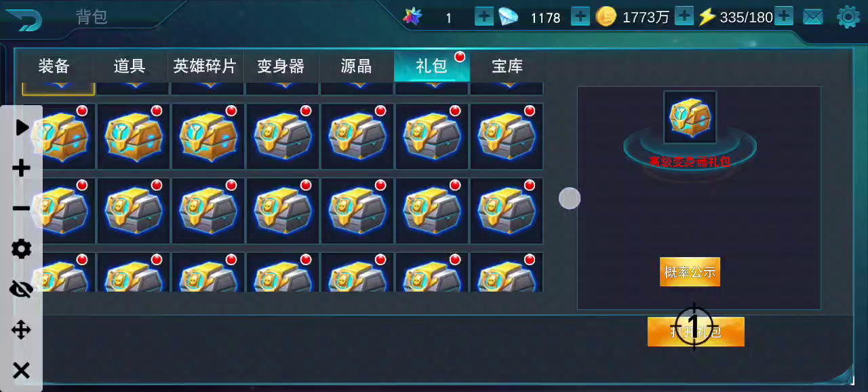The image size is (868, 392).
Task: Open game settings gear in top bar
Action: pyautogui.click(x=848, y=17)
